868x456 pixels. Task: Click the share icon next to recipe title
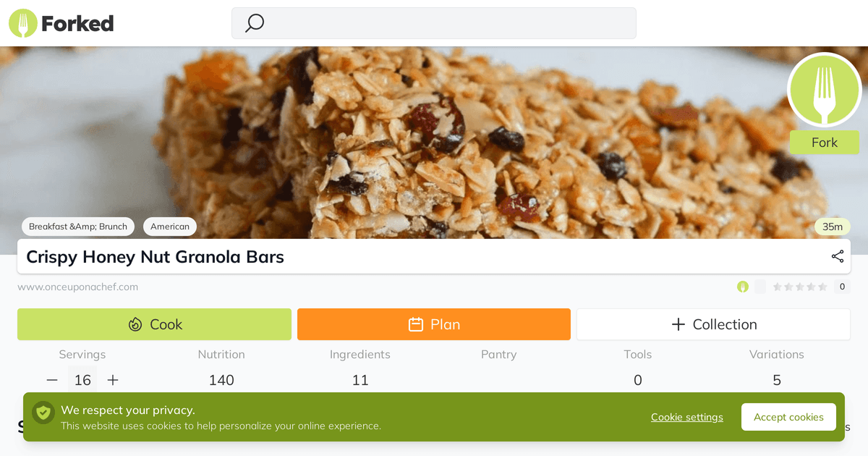tap(837, 256)
